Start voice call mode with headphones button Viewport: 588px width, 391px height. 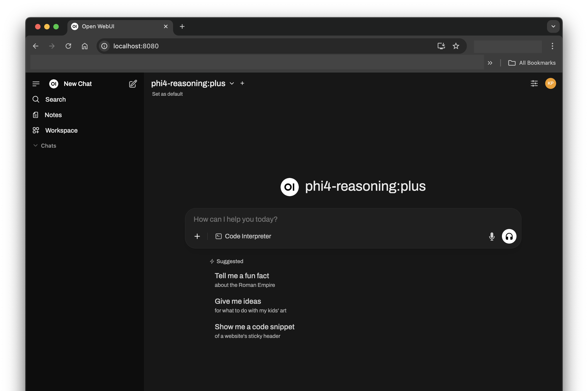509,236
